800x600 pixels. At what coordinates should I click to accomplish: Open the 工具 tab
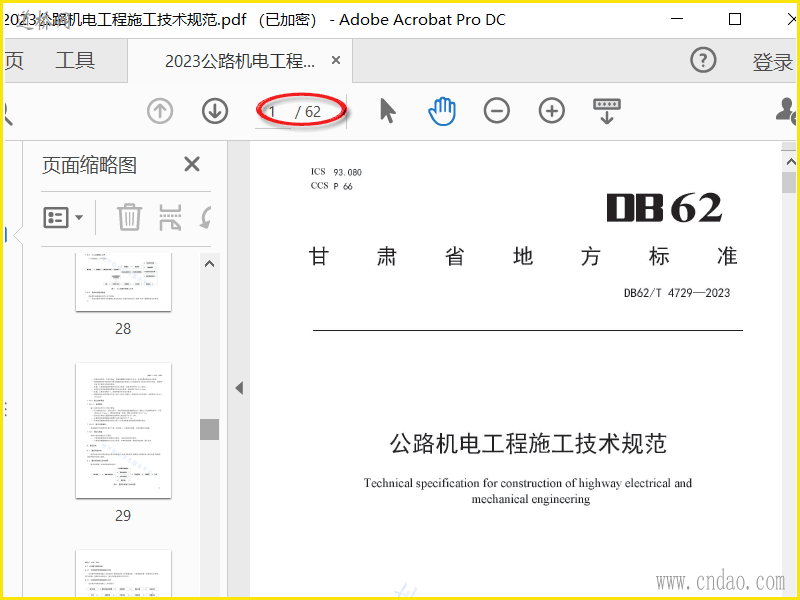(x=75, y=60)
